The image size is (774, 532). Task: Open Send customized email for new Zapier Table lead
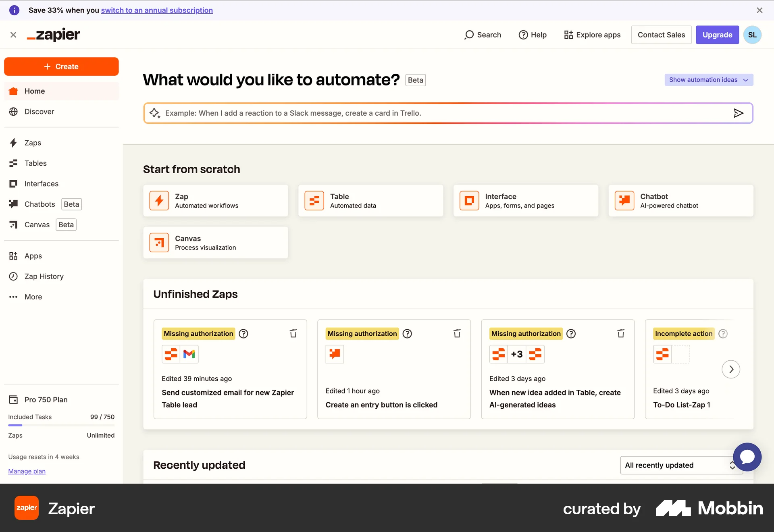tap(228, 399)
